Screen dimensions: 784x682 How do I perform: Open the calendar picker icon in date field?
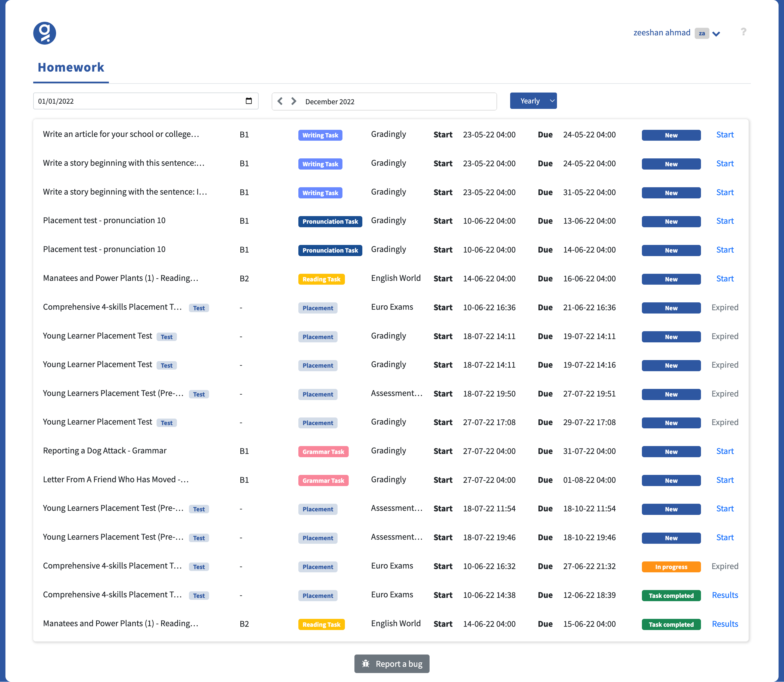click(249, 101)
